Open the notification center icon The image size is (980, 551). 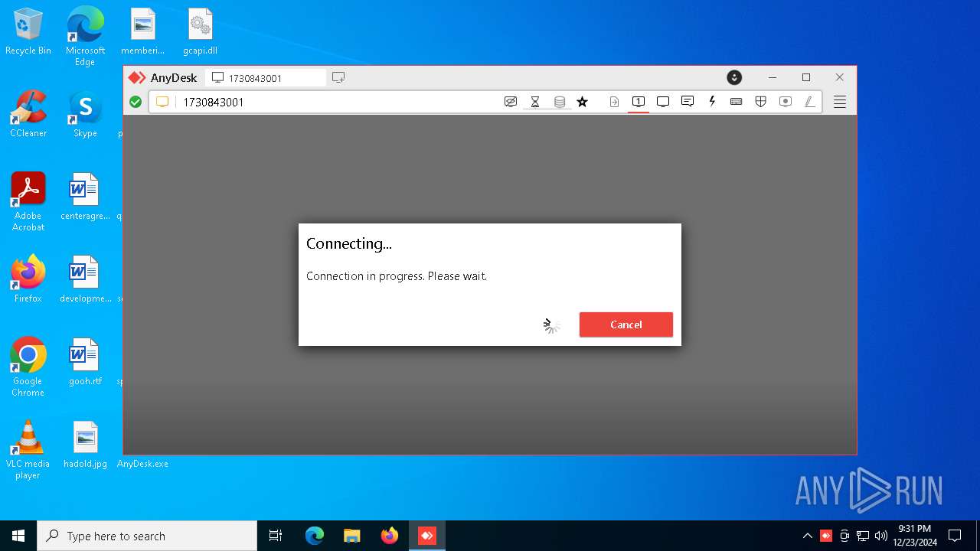(x=955, y=536)
